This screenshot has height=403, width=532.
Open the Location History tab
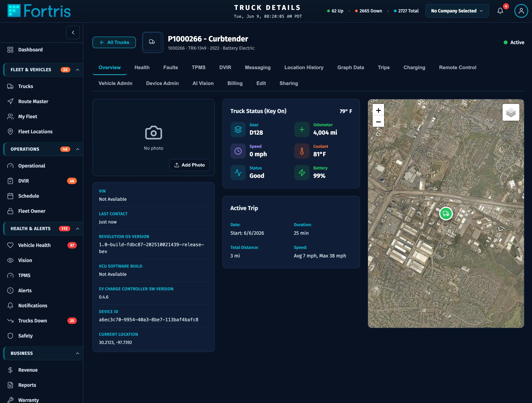pyautogui.click(x=304, y=67)
